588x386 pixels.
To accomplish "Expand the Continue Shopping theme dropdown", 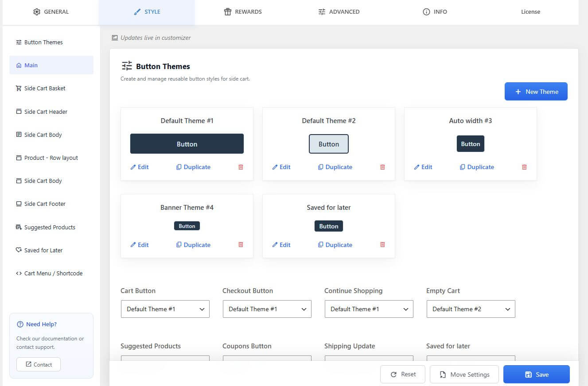I will click(369, 309).
